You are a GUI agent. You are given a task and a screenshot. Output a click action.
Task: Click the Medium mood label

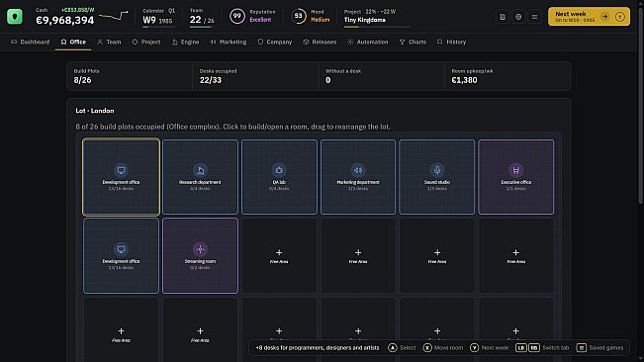click(320, 20)
